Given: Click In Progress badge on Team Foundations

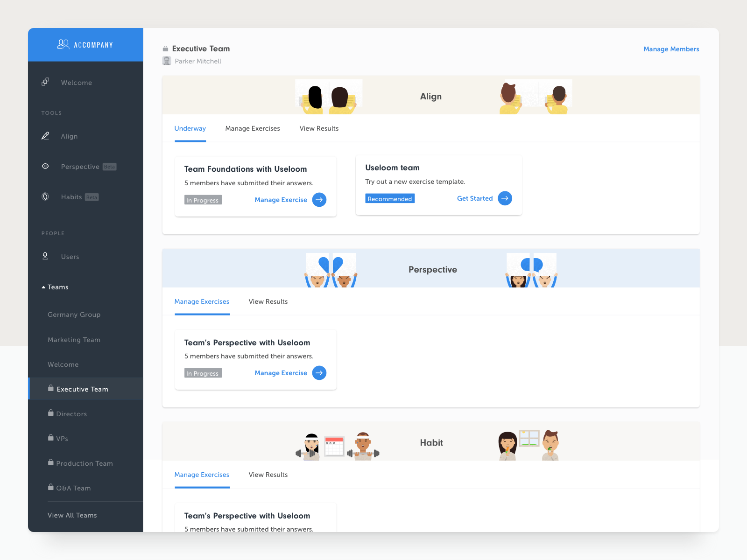Looking at the screenshot, I should [x=203, y=200].
